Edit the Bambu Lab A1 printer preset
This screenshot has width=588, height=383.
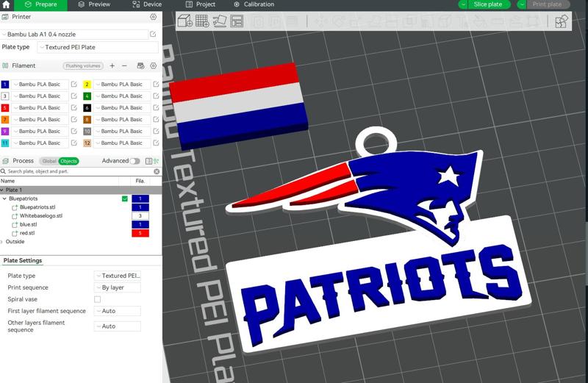click(x=153, y=34)
